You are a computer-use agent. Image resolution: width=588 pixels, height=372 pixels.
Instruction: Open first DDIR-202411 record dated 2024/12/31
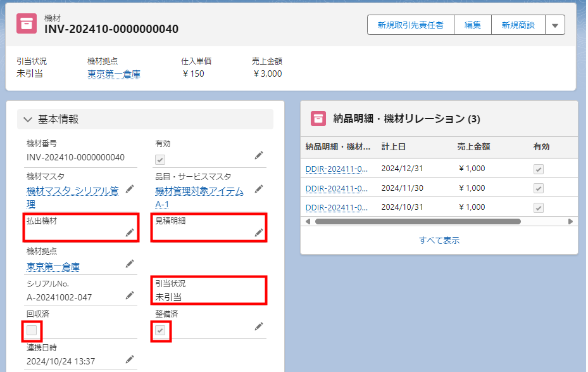tap(336, 169)
